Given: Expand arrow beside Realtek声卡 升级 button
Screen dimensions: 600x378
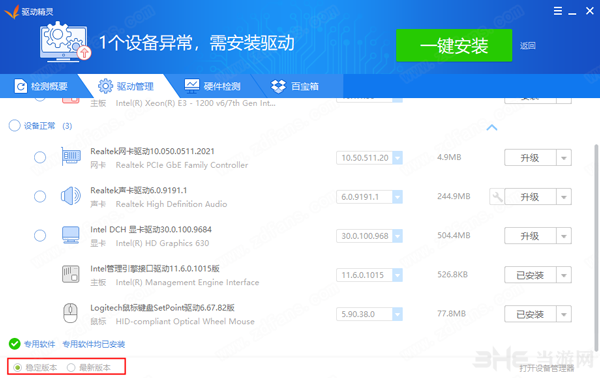Looking at the screenshot, I should point(564,197).
